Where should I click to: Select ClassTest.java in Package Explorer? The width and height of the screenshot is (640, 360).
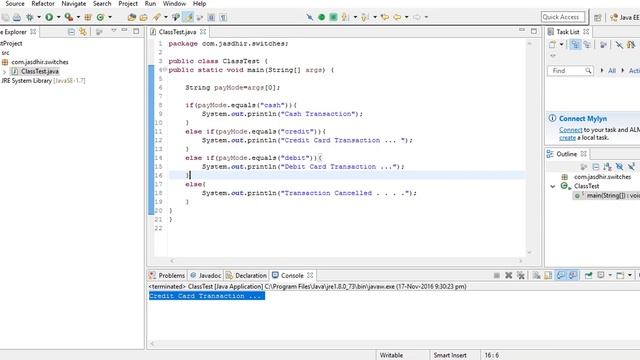40,71
